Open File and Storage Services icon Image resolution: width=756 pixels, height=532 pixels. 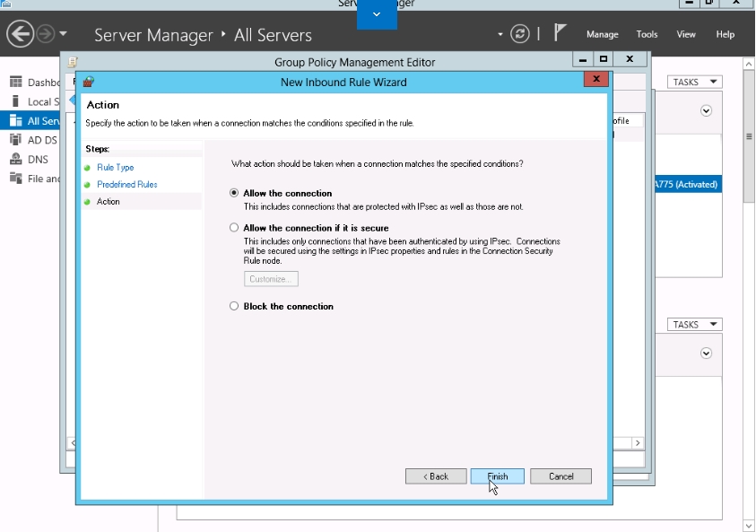coord(15,179)
